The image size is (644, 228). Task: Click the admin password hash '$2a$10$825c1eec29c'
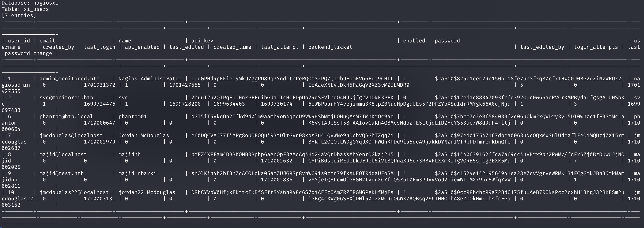point(530,79)
